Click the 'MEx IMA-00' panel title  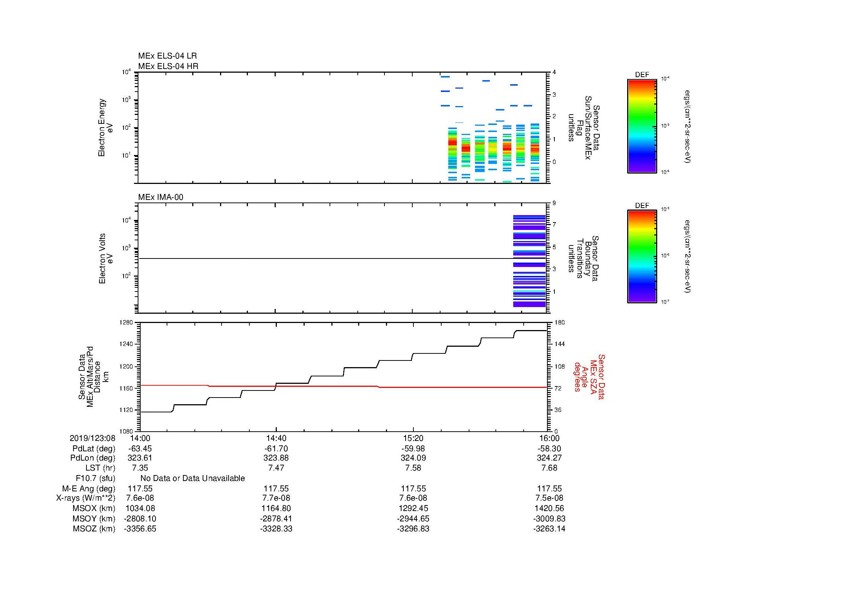(161, 197)
